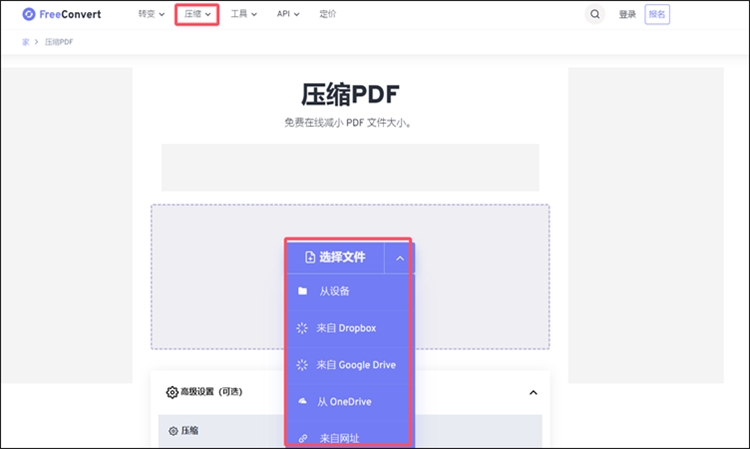Click the OneDrive cloud icon
This screenshot has width=750, height=449.
pyautogui.click(x=302, y=401)
